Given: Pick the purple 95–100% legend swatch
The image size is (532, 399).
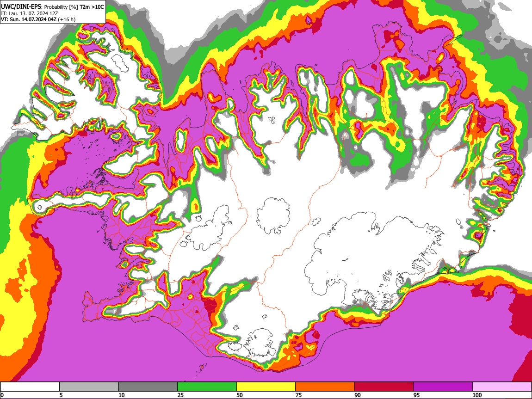Looking at the screenshot, I should [443, 387].
